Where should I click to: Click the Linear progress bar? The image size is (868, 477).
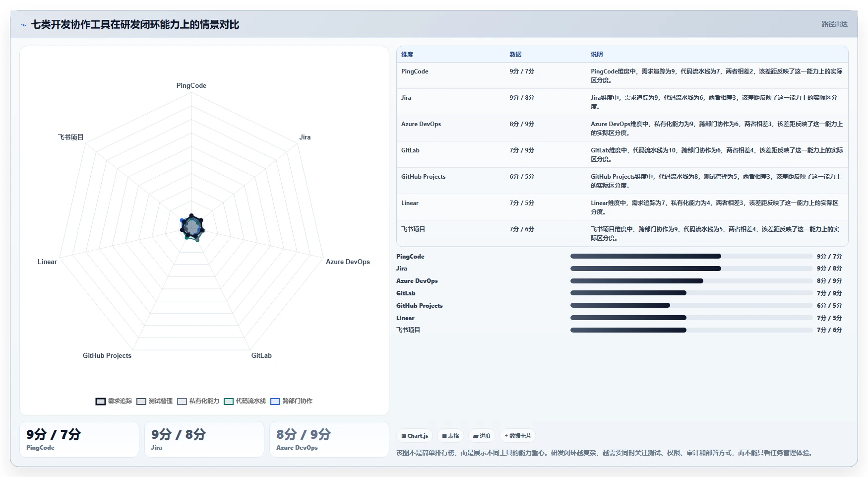pos(691,318)
